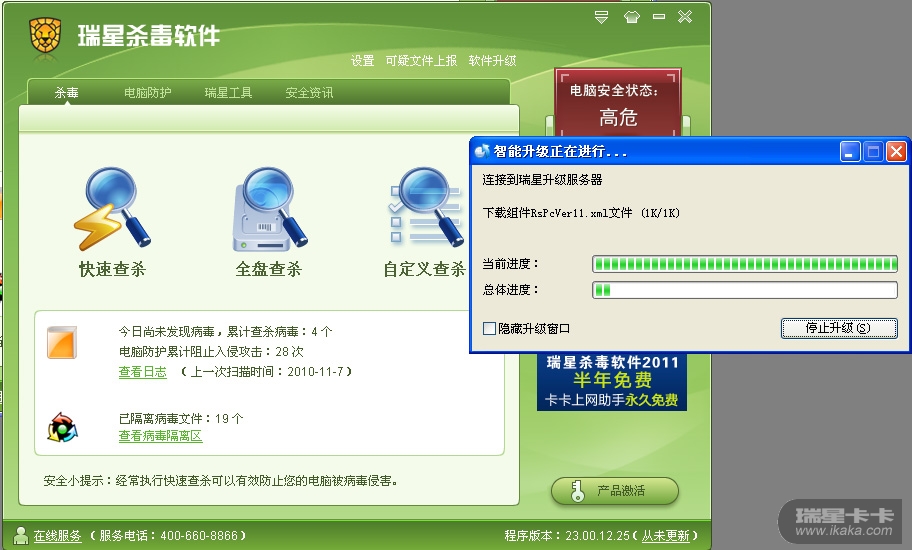
Task: Click text 连接到瑞星升级服务器
Action: [542, 180]
